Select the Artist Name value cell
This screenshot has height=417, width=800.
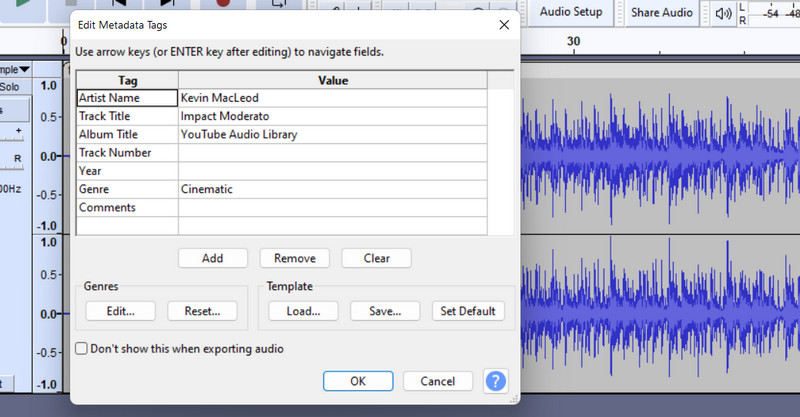pyautogui.click(x=332, y=98)
